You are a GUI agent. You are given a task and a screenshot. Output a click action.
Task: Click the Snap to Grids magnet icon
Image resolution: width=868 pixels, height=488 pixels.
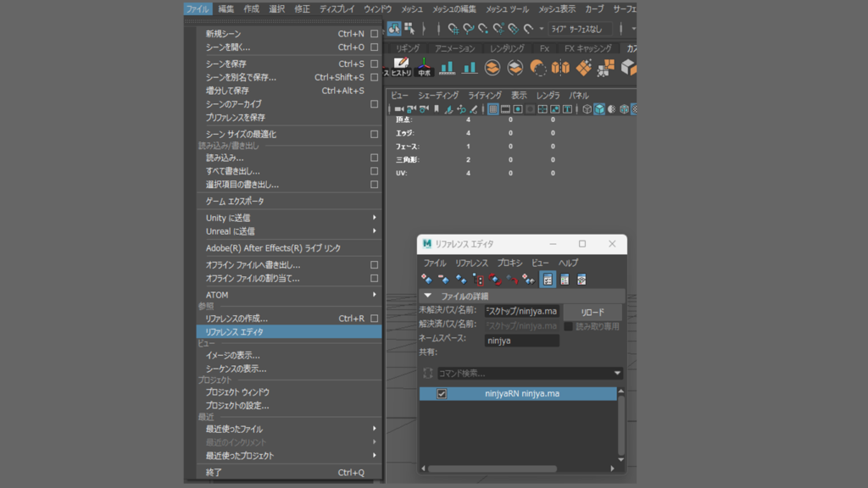coord(453,28)
